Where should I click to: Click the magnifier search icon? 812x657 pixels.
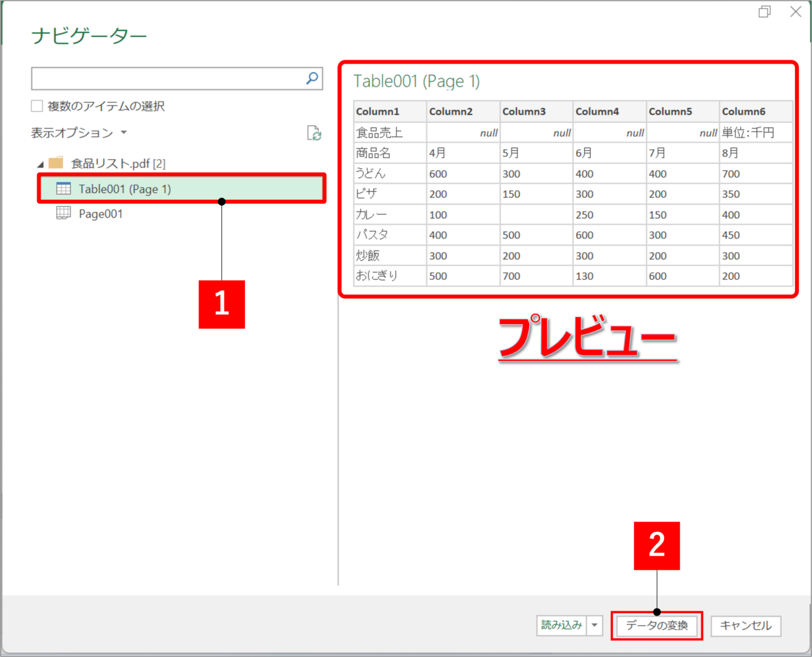click(312, 79)
